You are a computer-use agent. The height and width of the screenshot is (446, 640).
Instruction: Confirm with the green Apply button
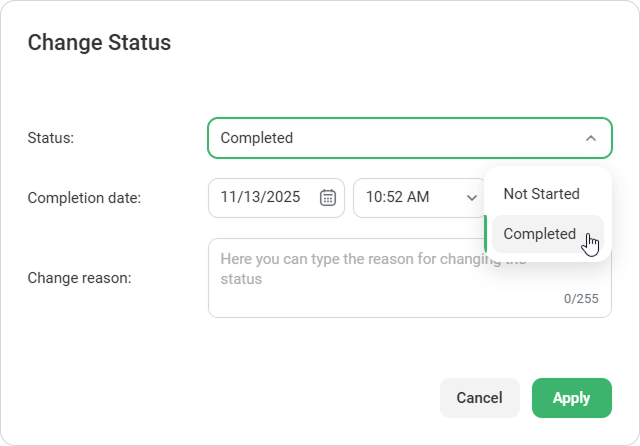tap(571, 397)
